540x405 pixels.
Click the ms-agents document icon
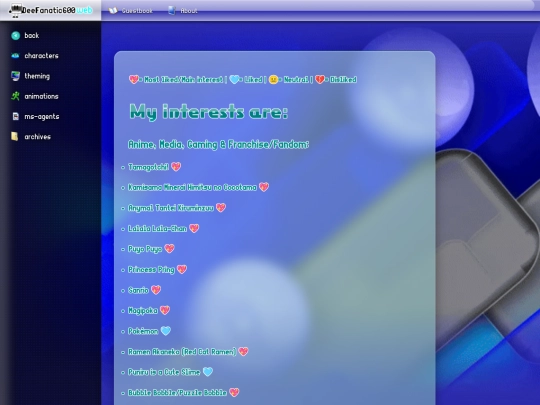coord(15,116)
